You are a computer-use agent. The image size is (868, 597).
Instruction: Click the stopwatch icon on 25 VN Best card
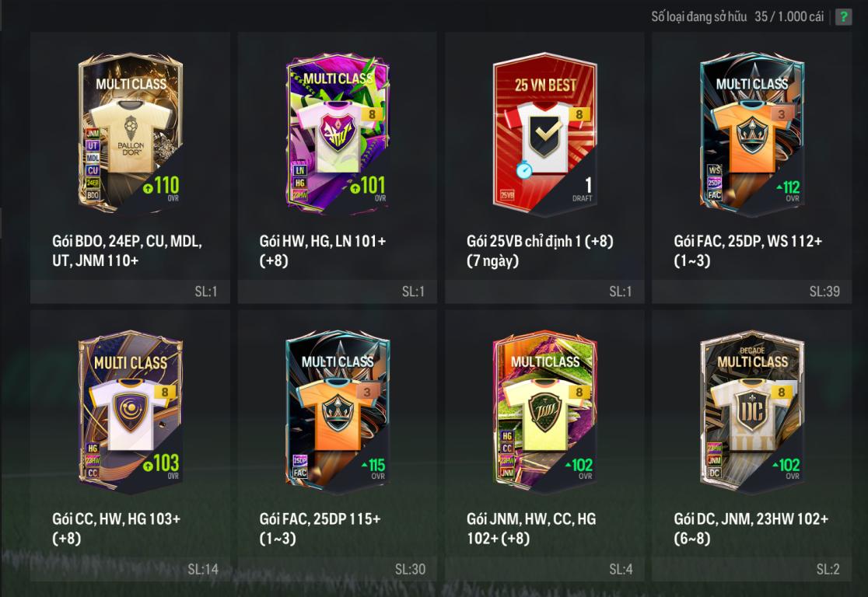[523, 169]
